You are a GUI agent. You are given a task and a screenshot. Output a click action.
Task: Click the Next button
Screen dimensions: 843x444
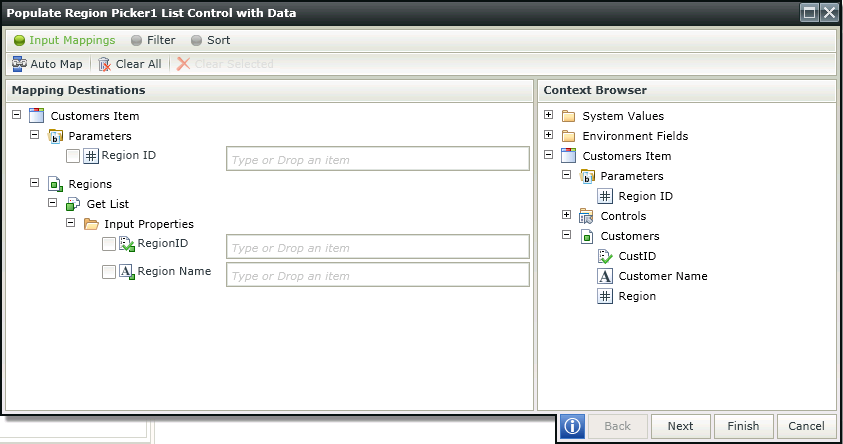(681, 426)
